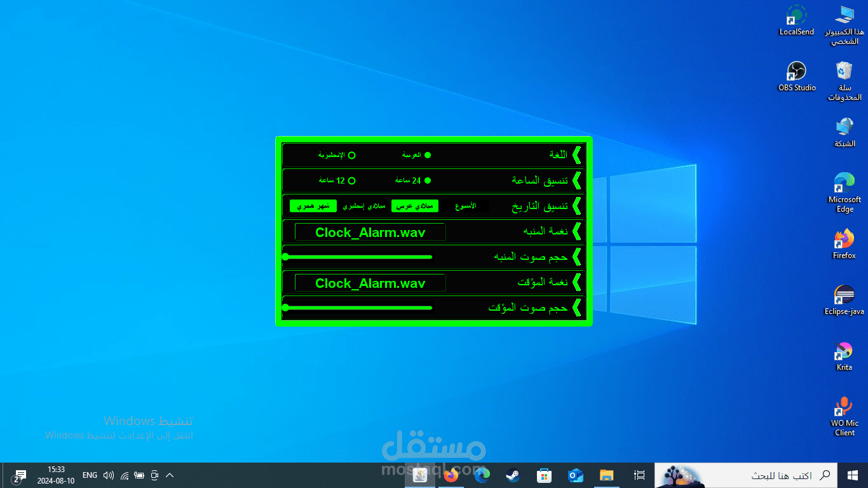The height and width of the screenshot is (488, 868).
Task: Select the OBS Studio desktop icon
Action: coord(797,76)
